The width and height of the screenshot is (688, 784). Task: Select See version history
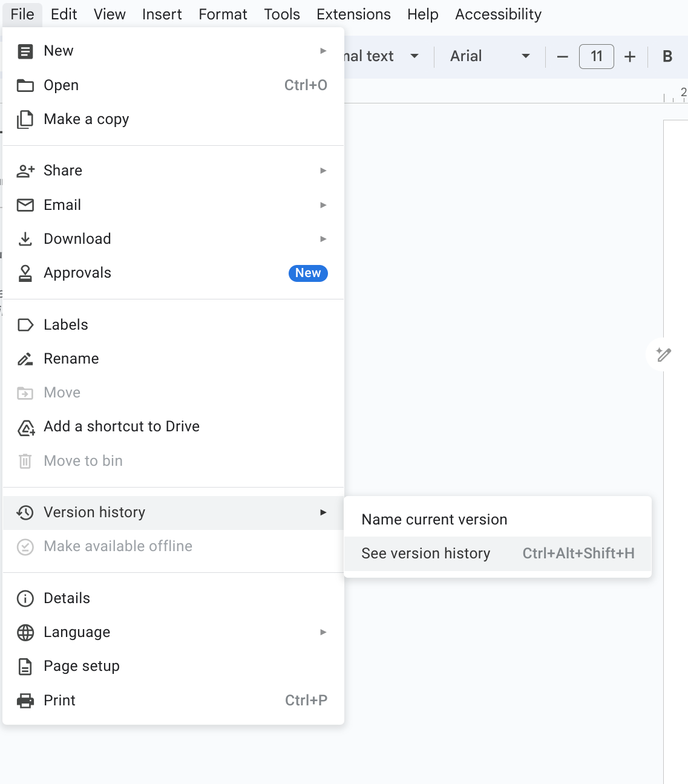coord(426,554)
